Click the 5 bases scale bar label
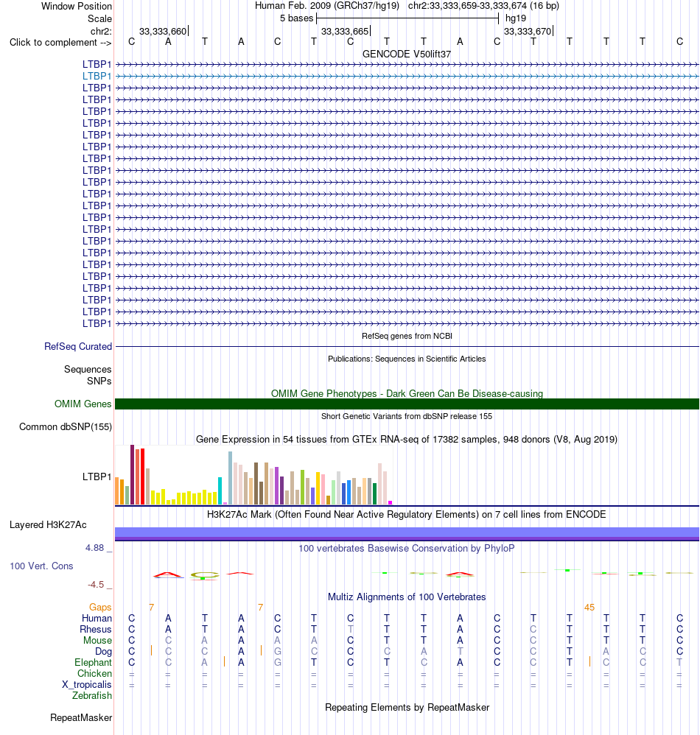 (x=296, y=18)
